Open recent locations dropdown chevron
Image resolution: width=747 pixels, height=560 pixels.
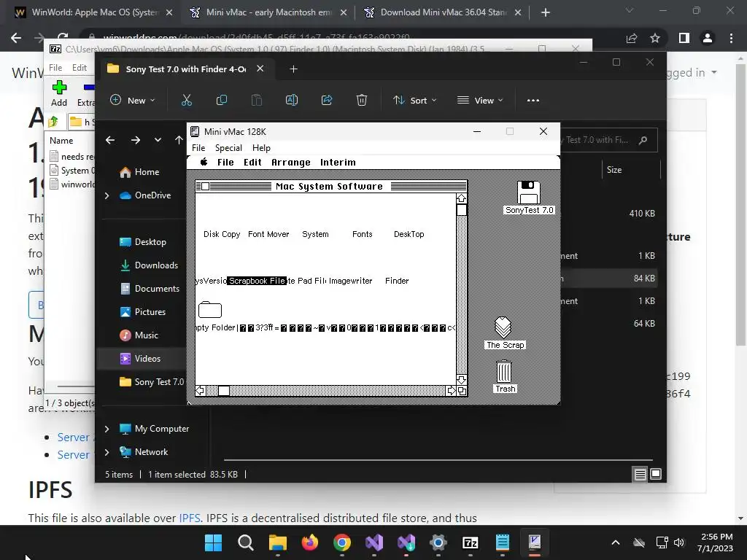point(158,140)
